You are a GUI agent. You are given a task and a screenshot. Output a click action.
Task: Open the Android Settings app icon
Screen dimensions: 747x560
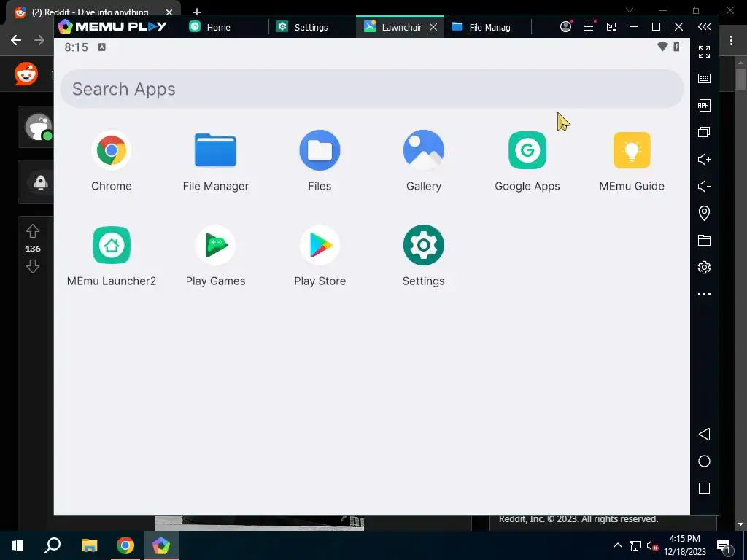click(424, 245)
